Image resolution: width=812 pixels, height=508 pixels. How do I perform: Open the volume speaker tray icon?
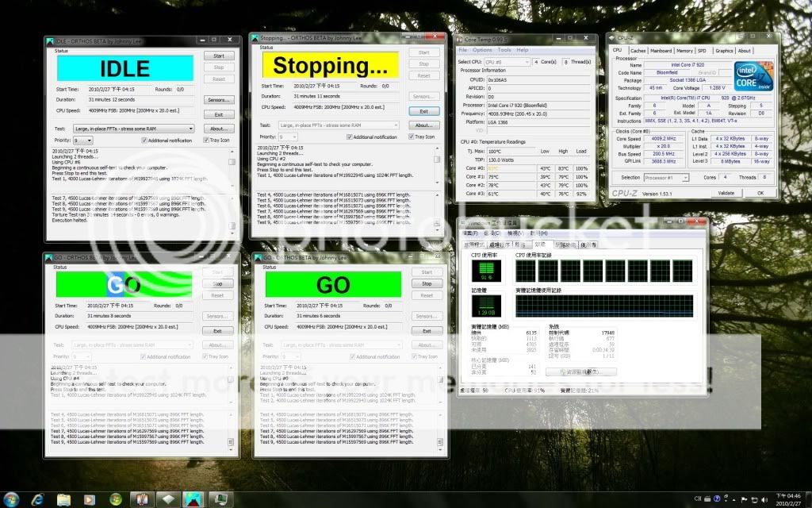[x=764, y=499]
